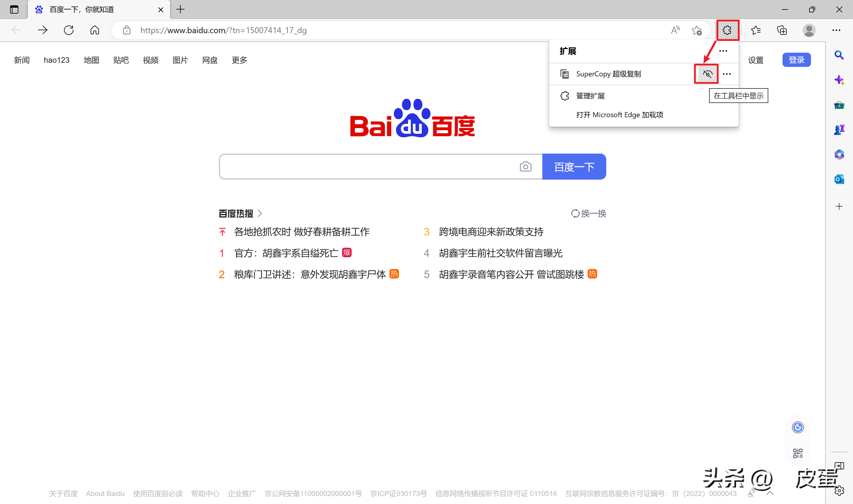853x504 pixels.
Task: Open the 新闻 link
Action: [x=22, y=60]
